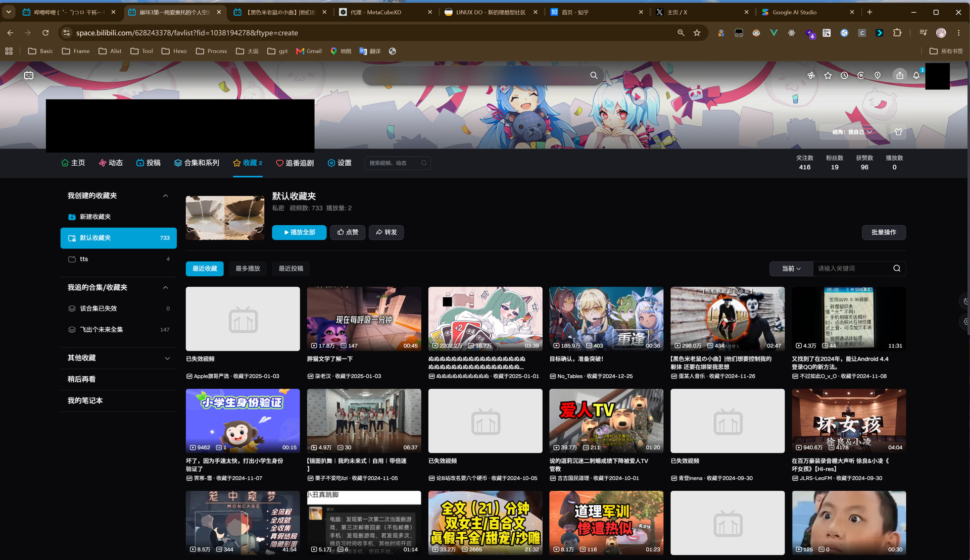Viewport: 970px width, 560px height.
Task: Click the search icon beside 请输入关键词
Action: coord(897,269)
